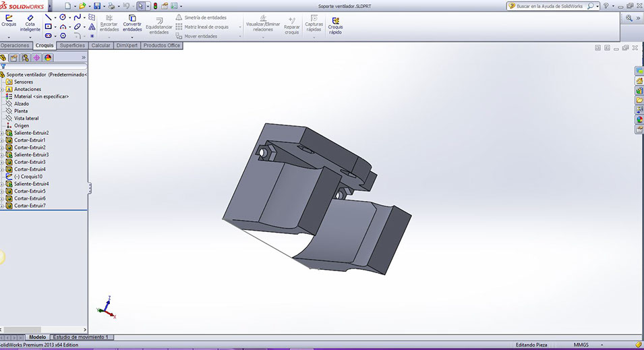Viewport: 644px width, 350px height.
Task: Click Simetría de entidades mirror tool
Action: 201,18
